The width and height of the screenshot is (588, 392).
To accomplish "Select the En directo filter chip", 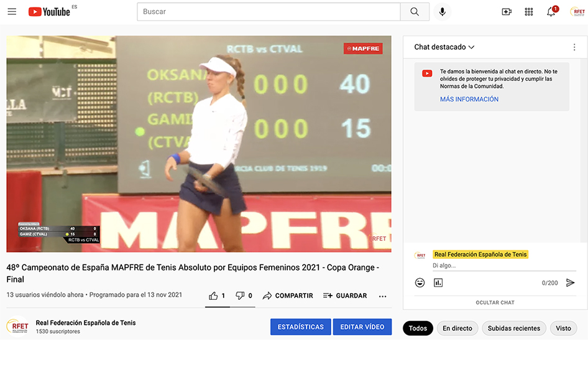I will click(457, 328).
